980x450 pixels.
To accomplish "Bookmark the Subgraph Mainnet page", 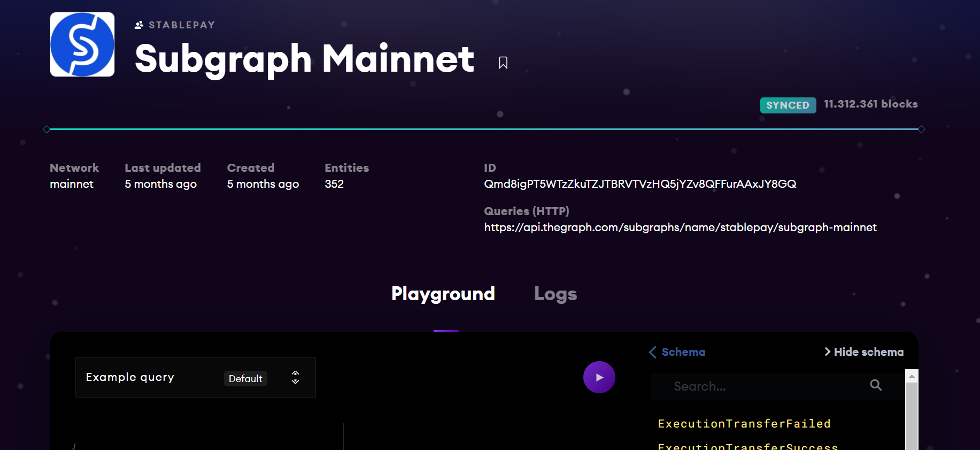I will (x=503, y=63).
